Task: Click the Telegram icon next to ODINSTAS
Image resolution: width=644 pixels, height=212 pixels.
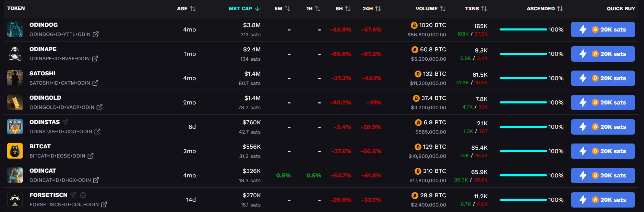Action: coord(65,122)
